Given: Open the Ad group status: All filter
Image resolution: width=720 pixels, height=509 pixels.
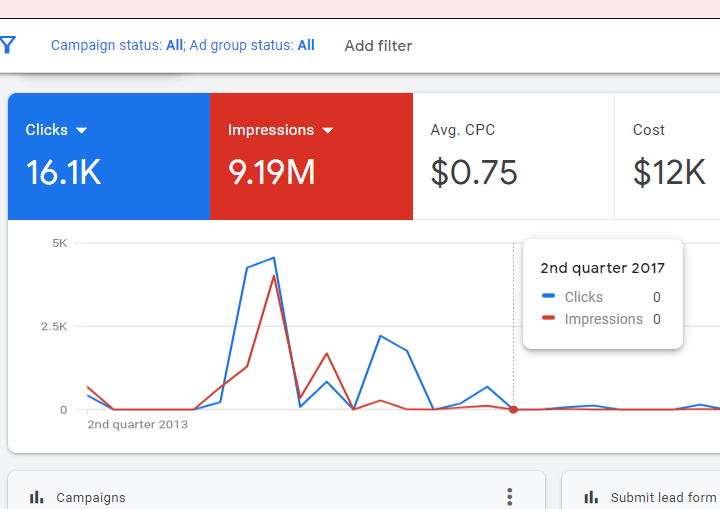Looking at the screenshot, I should pyautogui.click(x=253, y=45).
